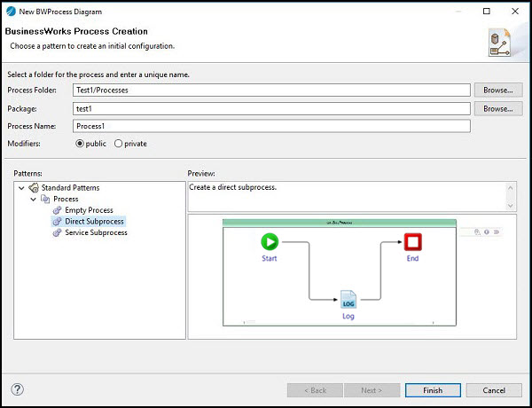Browse for the Package
The image size is (532, 408).
(498, 109)
